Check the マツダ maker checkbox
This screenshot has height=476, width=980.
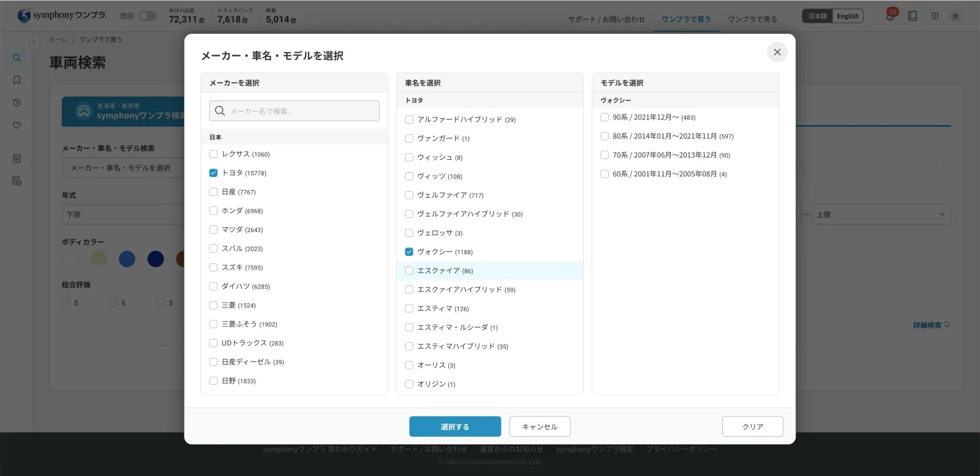point(213,230)
